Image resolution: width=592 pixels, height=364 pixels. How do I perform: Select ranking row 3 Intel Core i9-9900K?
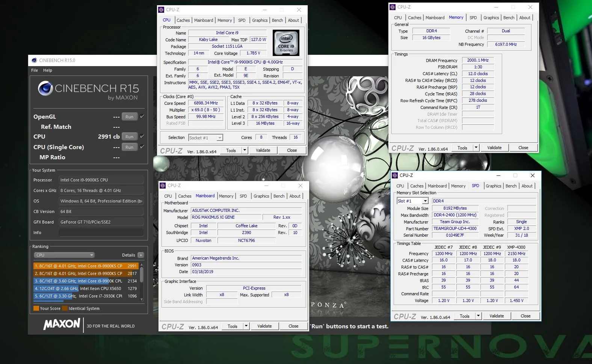coord(86,281)
